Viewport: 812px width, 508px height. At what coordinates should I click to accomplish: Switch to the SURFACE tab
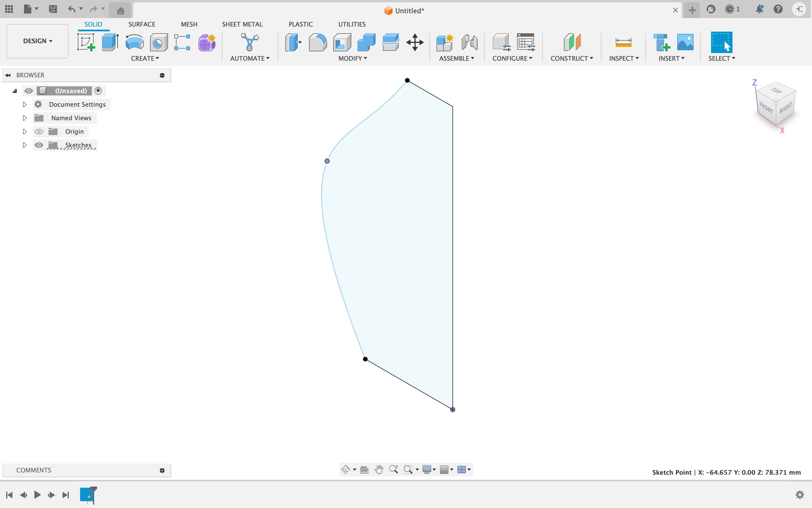click(x=142, y=24)
